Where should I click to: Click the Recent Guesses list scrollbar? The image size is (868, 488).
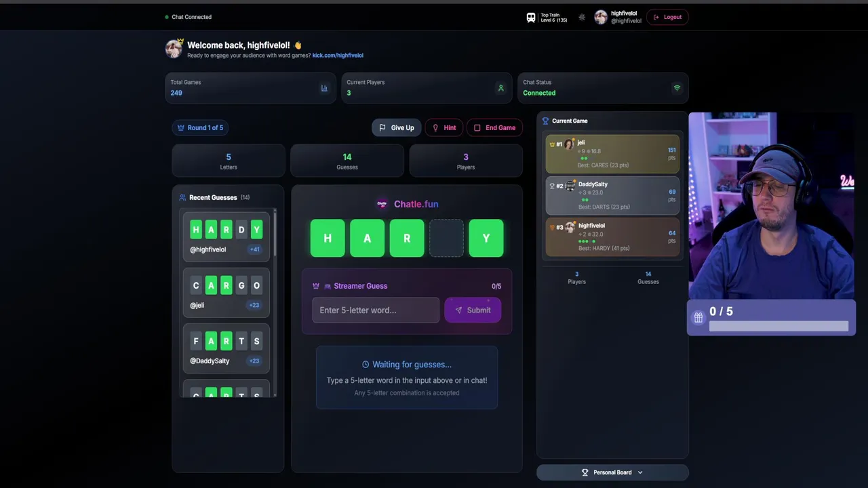click(x=275, y=234)
